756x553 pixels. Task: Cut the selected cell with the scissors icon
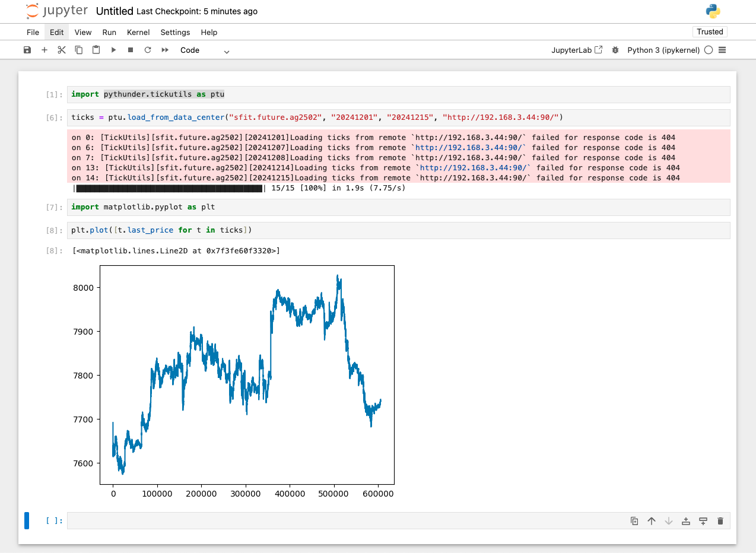[61, 50]
